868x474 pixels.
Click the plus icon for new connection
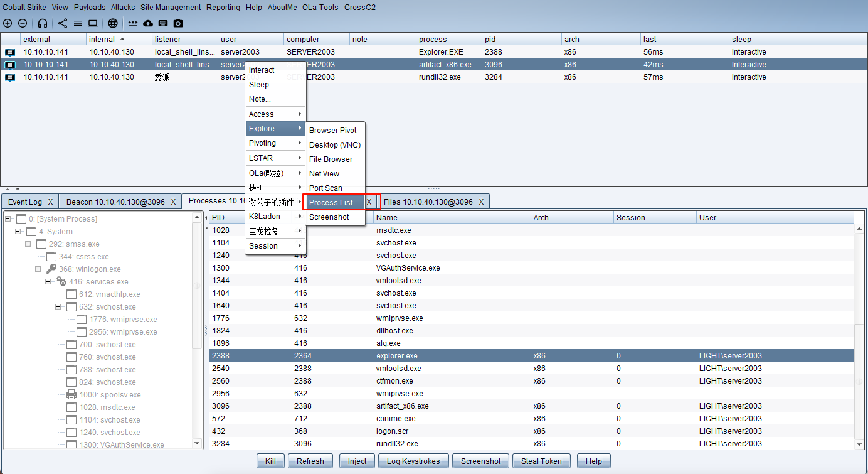(x=8, y=23)
